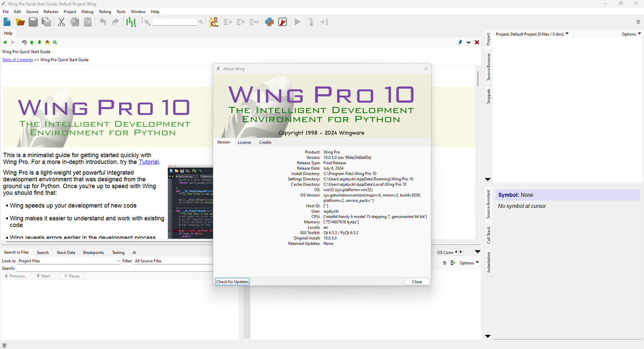Image resolution: width=644 pixels, height=349 pixels.
Task: Pin the Help panel with blue pin
Action: (460, 43)
